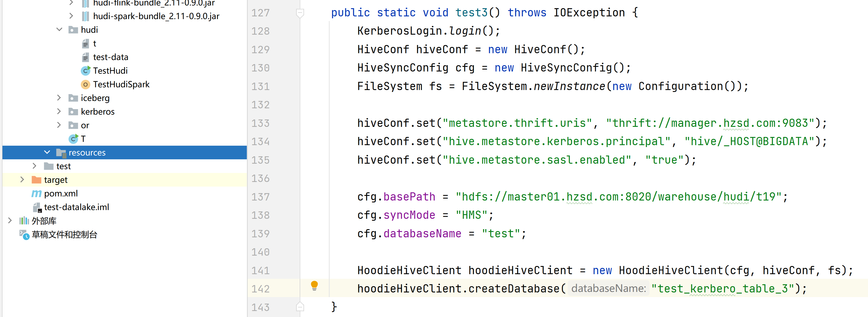The image size is (868, 317).
Task: Toggle code fold marker at line 127
Action: 300,13
